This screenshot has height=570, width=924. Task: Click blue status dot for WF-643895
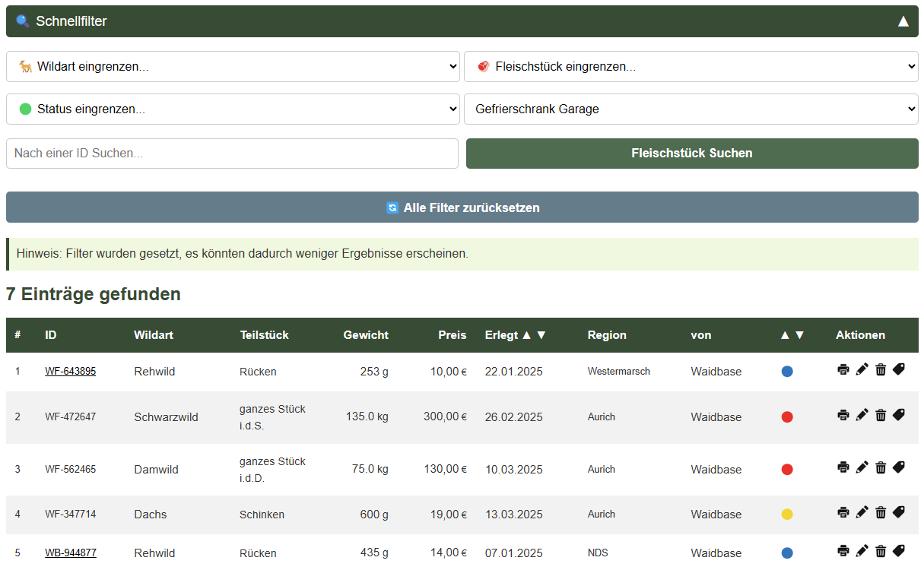(x=787, y=372)
